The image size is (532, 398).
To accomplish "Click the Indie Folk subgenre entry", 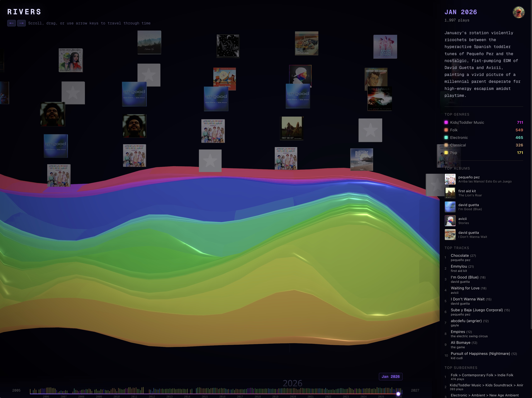I will click(482, 375).
